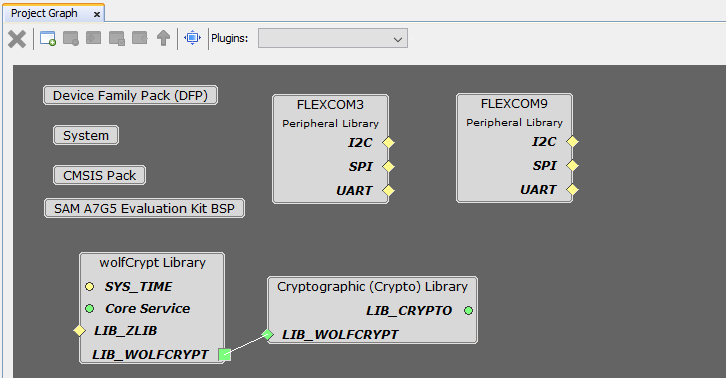Click Crypto Library LIB_WOLFCRYPT green diamond port
The image size is (726, 378).
(268, 334)
